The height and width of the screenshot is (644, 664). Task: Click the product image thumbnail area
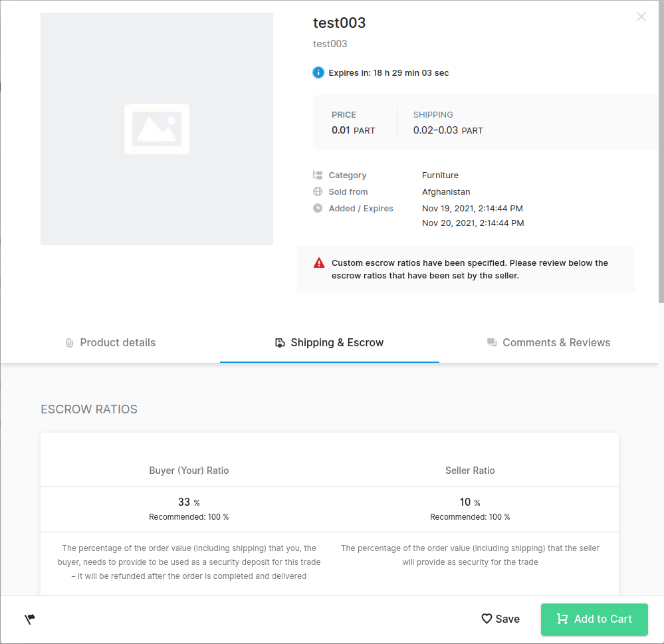(x=157, y=129)
